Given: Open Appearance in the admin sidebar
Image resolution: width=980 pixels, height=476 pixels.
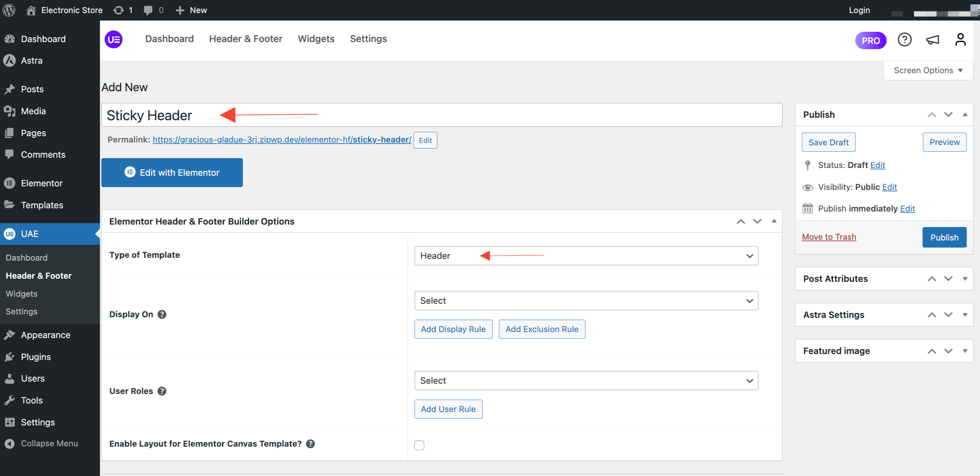Looking at the screenshot, I should [45, 335].
